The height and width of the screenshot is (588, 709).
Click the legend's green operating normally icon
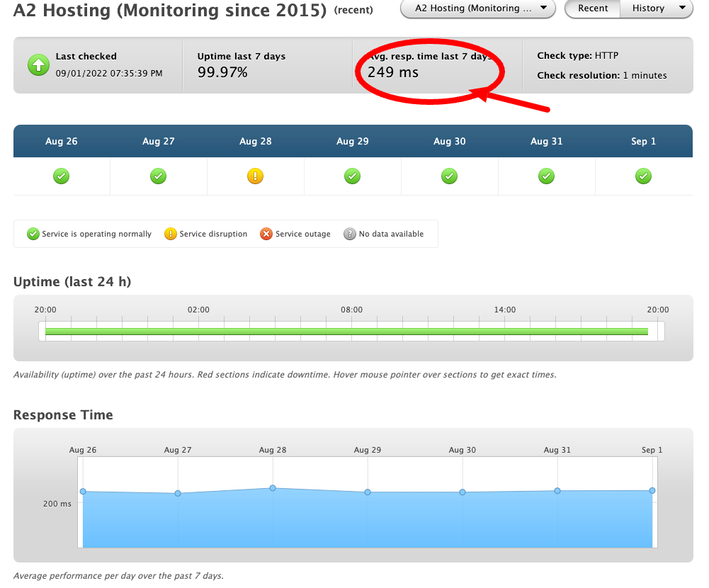pyautogui.click(x=33, y=234)
